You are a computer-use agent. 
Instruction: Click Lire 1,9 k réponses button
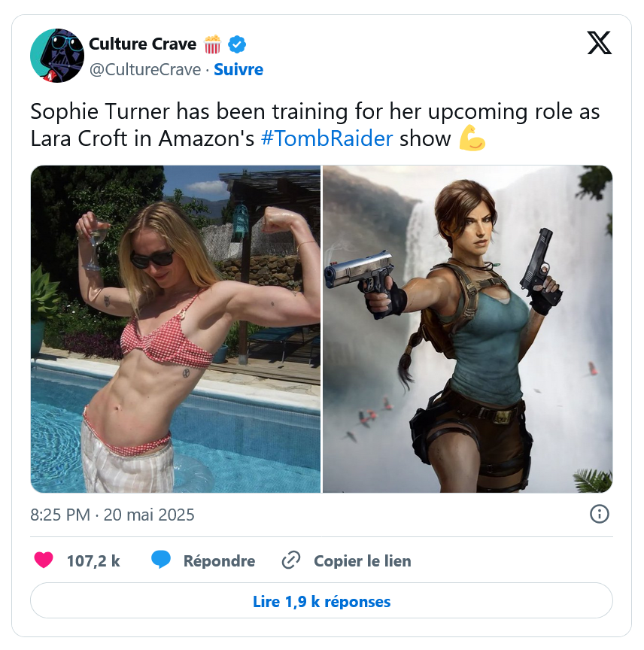(322, 600)
